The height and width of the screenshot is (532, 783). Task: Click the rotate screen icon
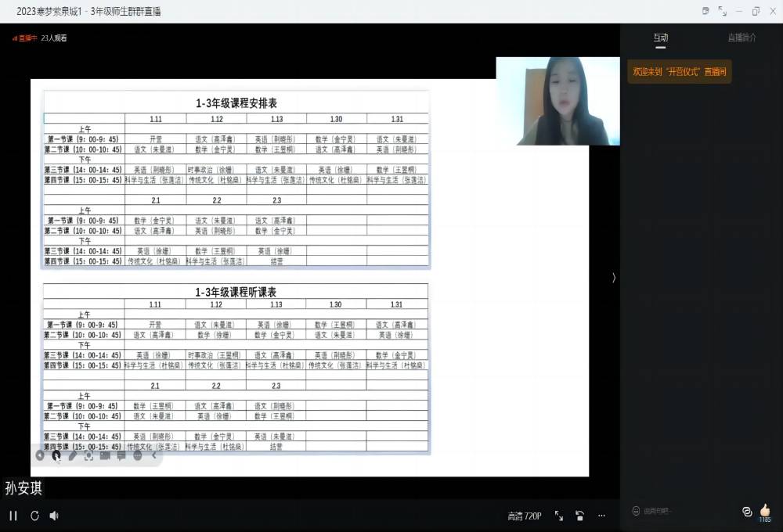click(579, 516)
